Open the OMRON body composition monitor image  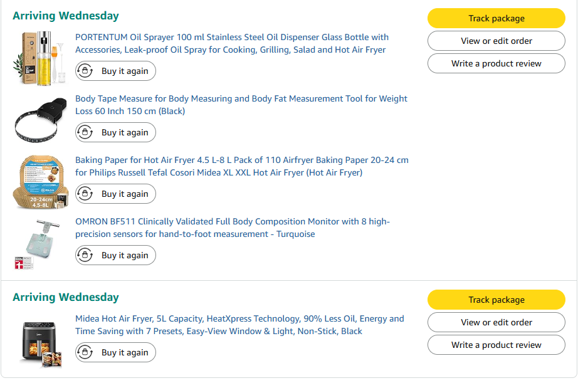pos(39,243)
